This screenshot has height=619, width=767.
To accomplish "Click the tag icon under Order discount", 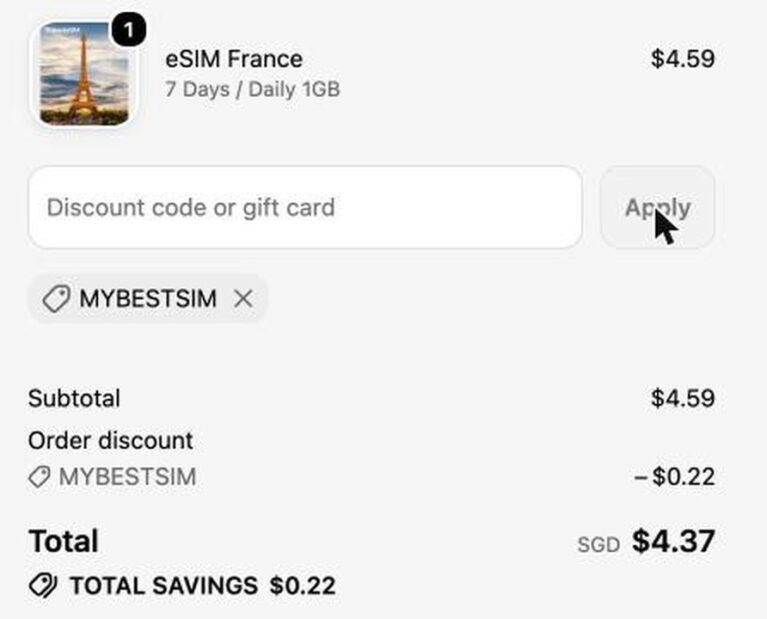I will (39, 477).
